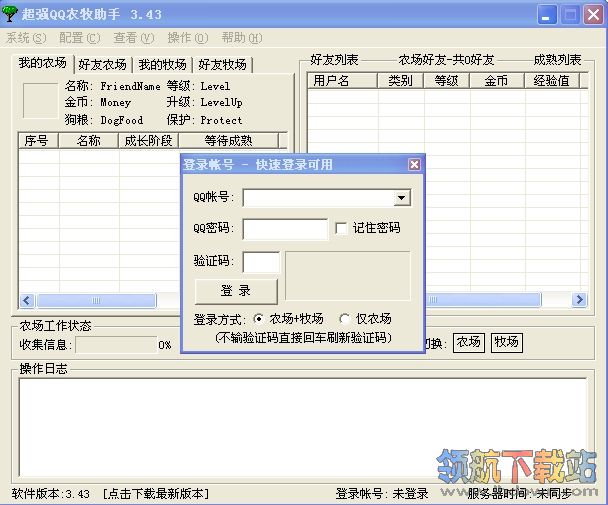Image resolution: width=608 pixels, height=505 pixels.
Task: Click the 软件版本:3.43 status text
Action: point(51,494)
